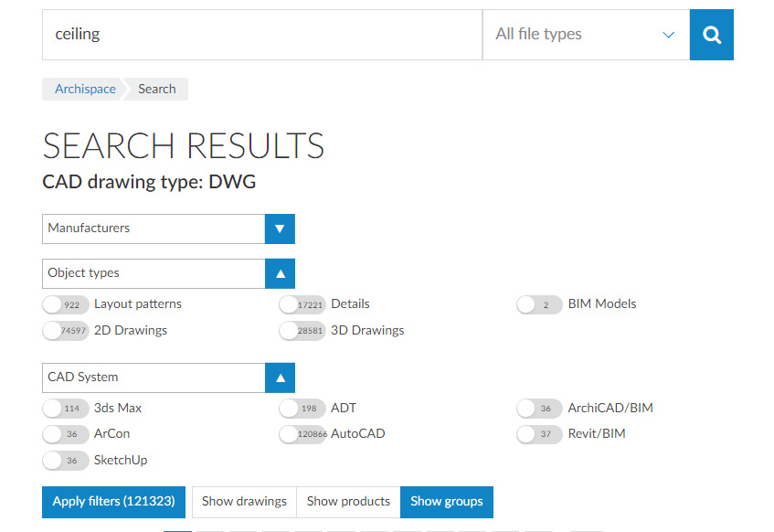
Task: Toggle the AutoCAD CAD system filter
Action: pos(302,434)
